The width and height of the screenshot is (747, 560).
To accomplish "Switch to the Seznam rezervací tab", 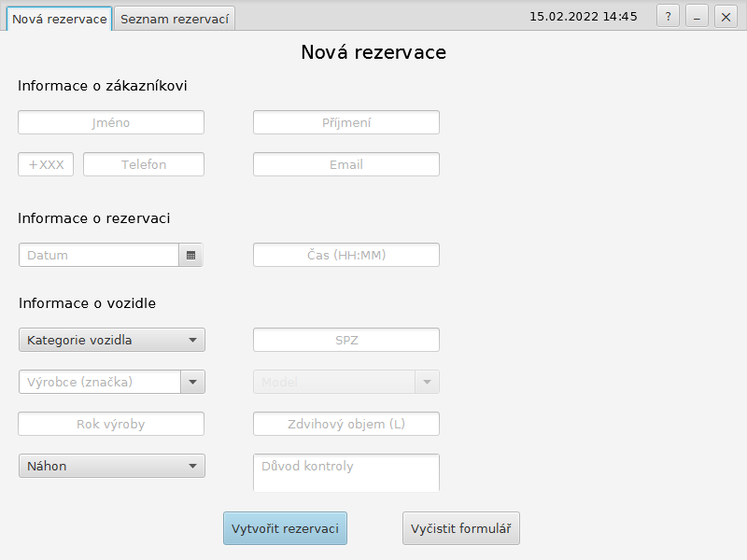I will 175,19.
